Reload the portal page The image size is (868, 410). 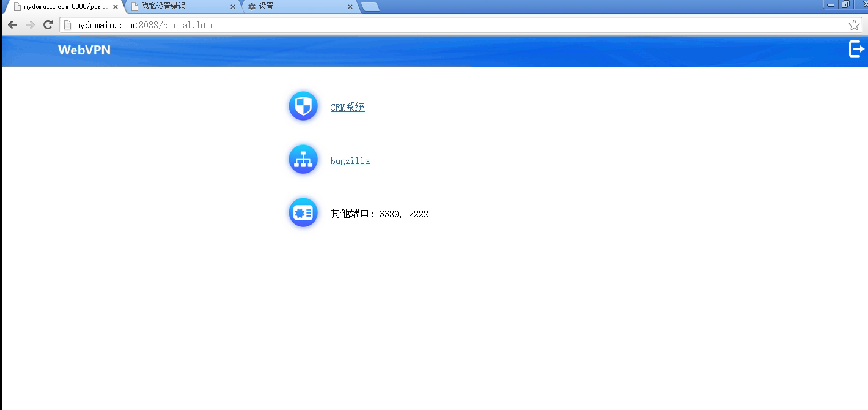tap(48, 25)
